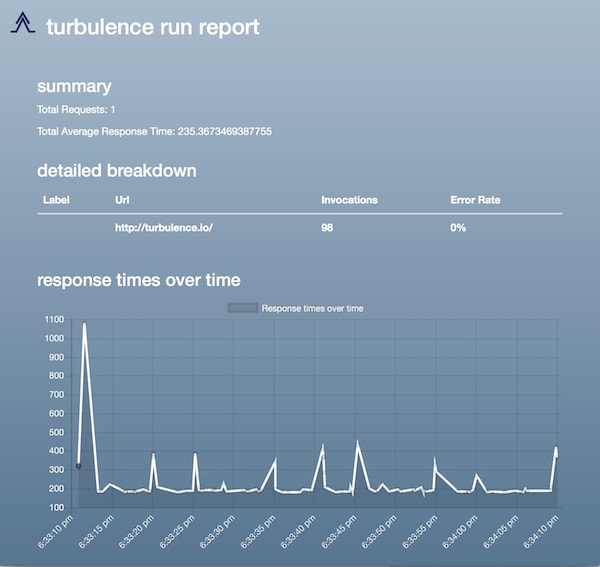Click the 6:33:20 pm x-axis label
Screen dimensions: 600x567
(136, 532)
